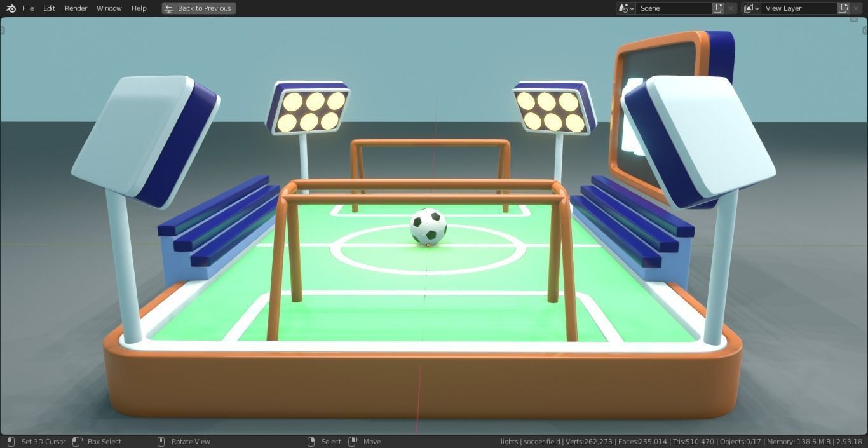The height and width of the screenshot is (448, 868).
Task: Open the scene browse dropdown icon
Action: [x=626, y=8]
